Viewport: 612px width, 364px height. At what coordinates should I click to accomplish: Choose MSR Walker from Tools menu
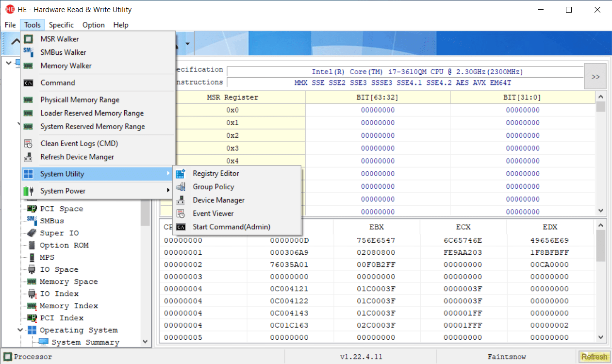click(98, 39)
